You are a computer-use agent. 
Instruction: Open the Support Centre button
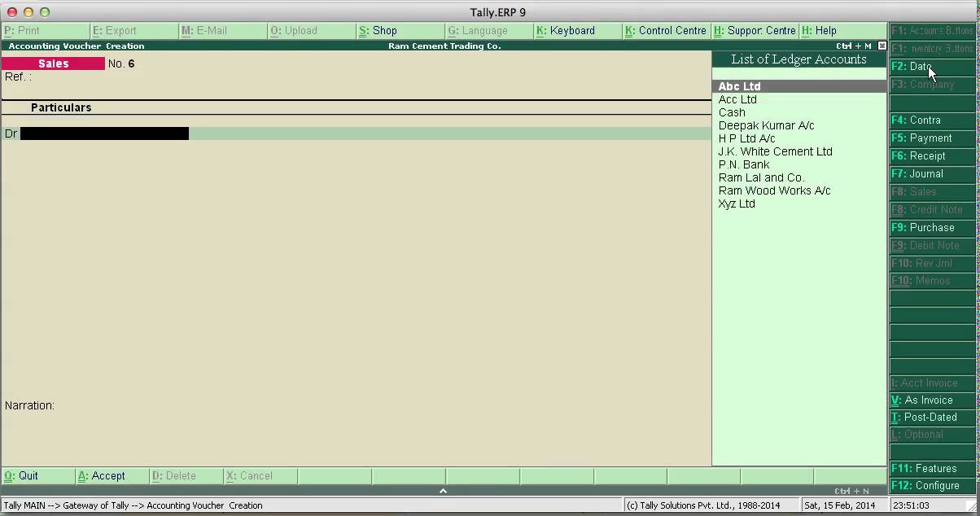click(x=755, y=31)
